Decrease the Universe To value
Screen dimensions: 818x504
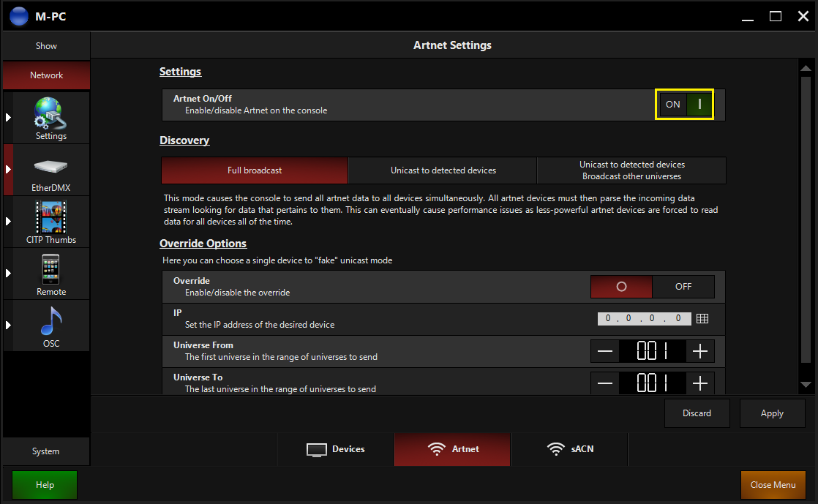coord(605,383)
